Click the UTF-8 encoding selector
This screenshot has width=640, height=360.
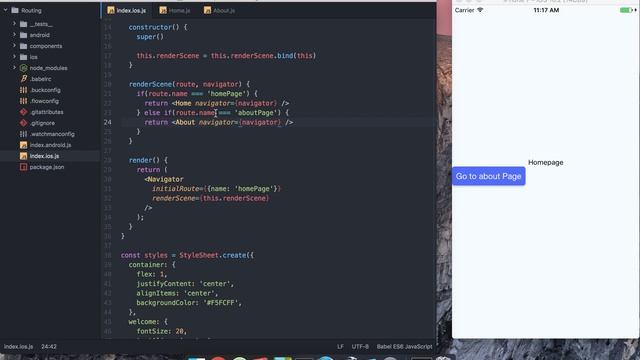360,347
